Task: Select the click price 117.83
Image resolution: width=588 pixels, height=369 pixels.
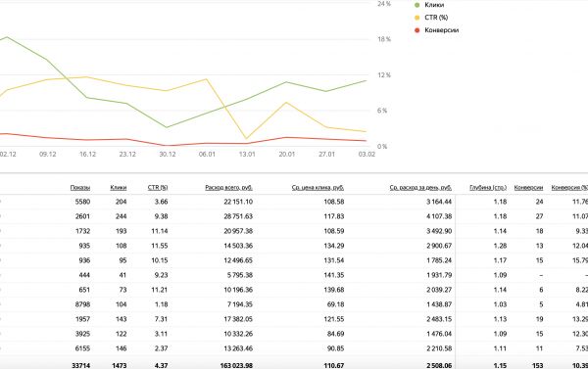Action: click(334, 216)
